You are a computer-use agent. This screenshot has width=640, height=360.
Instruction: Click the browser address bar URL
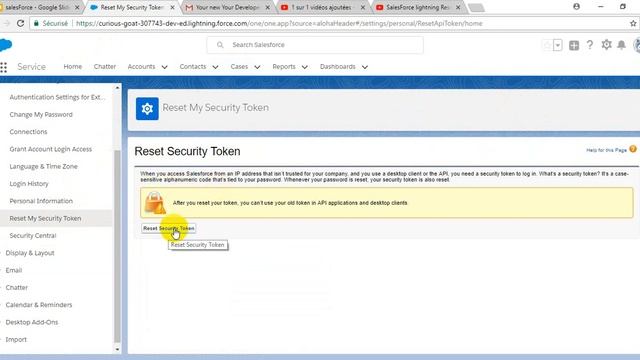point(279,24)
